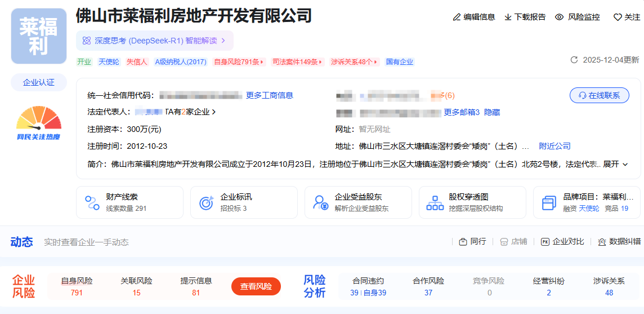Open 涉诉关系 48 in 风险分析
The height and width of the screenshot is (314, 644).
coord(609,287)
